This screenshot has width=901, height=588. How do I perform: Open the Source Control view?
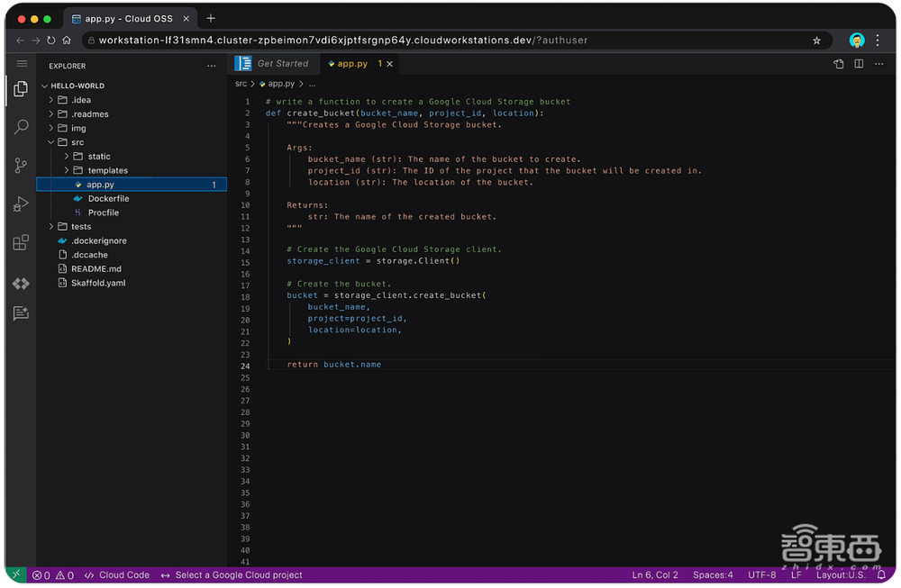pos(21,166)
